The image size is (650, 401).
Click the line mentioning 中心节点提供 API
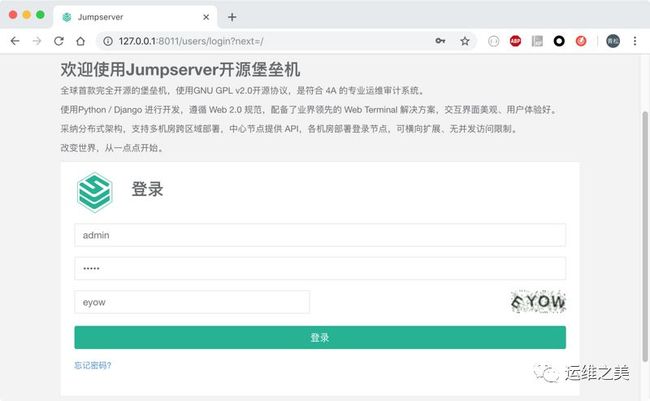290,129
